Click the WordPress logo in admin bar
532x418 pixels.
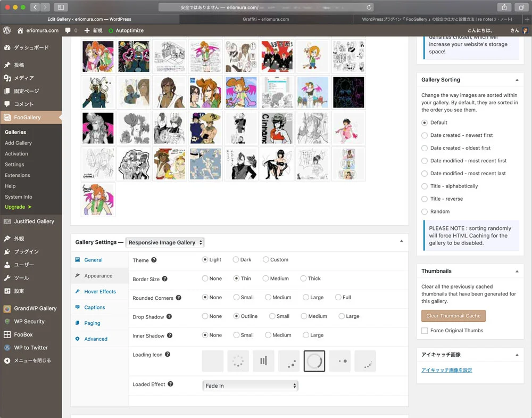pyautogui.click(x=7, y=30)
